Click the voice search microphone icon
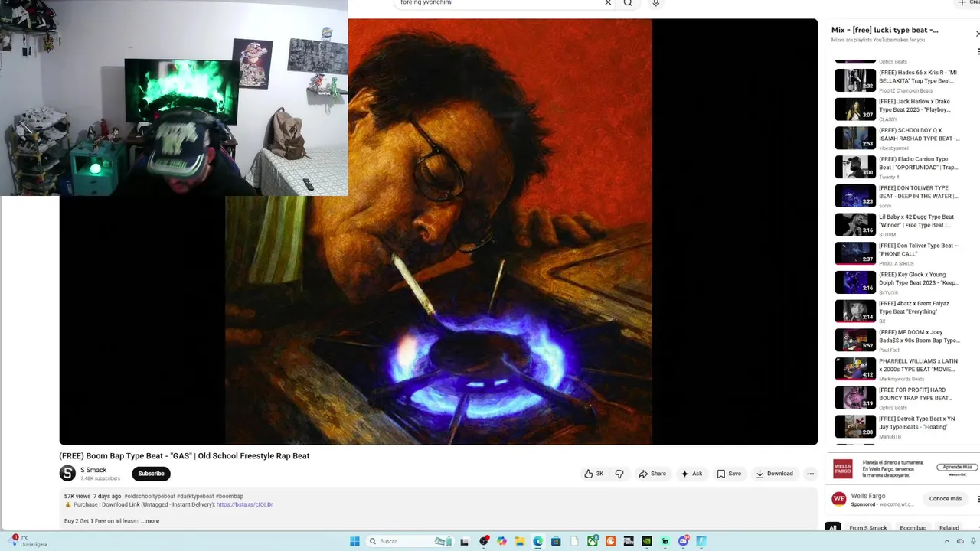 tap(655, 3)
